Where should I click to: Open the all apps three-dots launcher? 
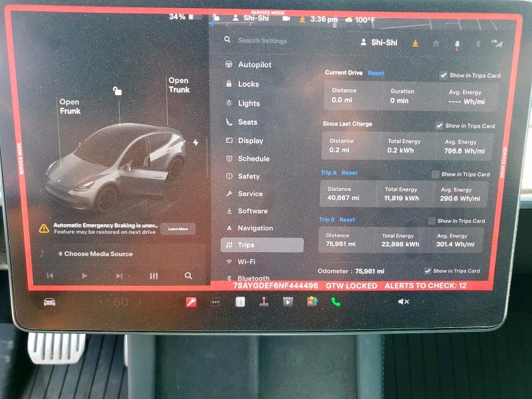[215, 302]
